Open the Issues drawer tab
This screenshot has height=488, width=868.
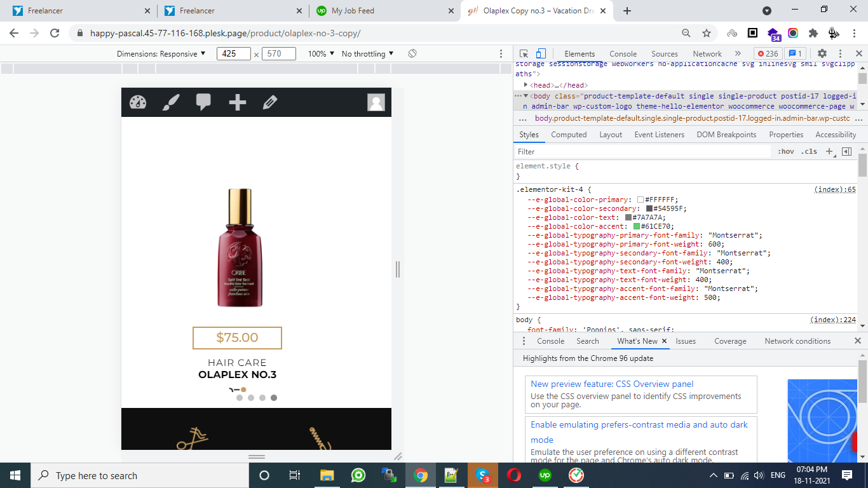pyautogui.click(x=686, y=341)
